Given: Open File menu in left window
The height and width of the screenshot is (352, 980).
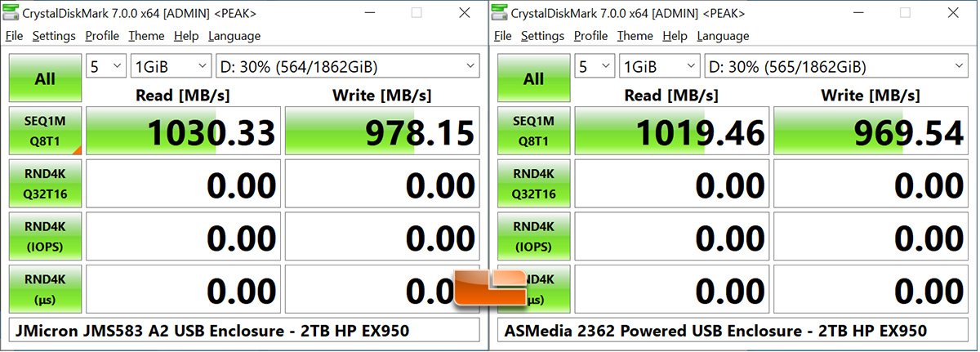Looking at the screenshot, I should tap(15, 36).
